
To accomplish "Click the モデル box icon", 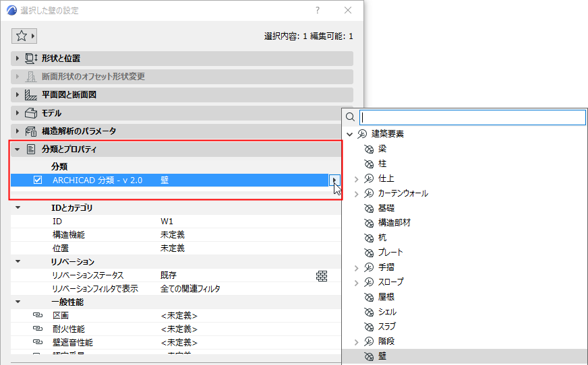I will click(31, 113).
